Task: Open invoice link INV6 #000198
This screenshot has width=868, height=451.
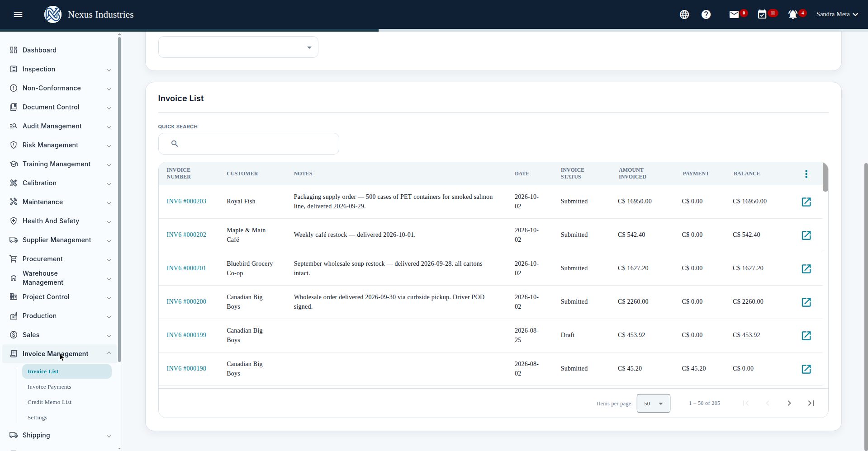Action: pos(186,369)
